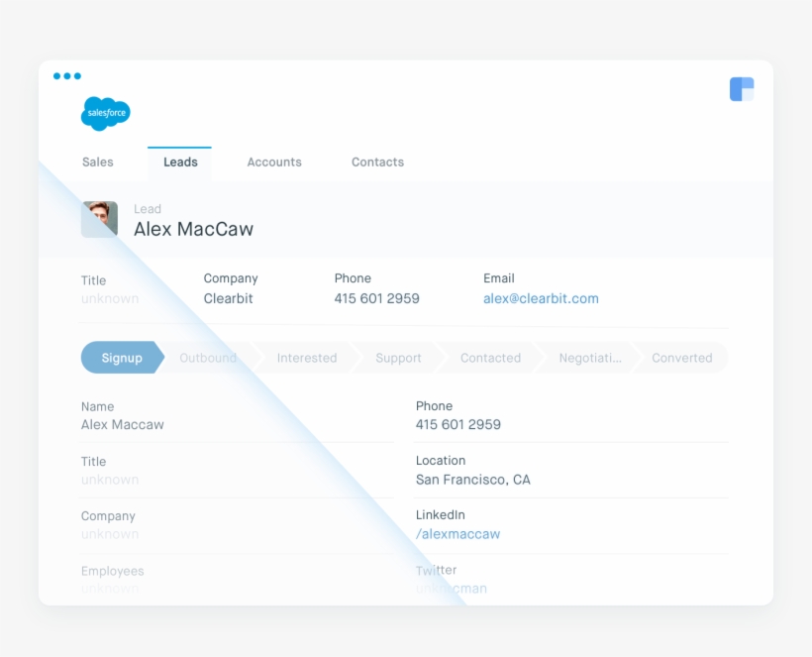Viewport: 812px width, 657px height.
Task: Click the Alex Maccaw name value
Action: pyautogui.click(x=122, y=425)
